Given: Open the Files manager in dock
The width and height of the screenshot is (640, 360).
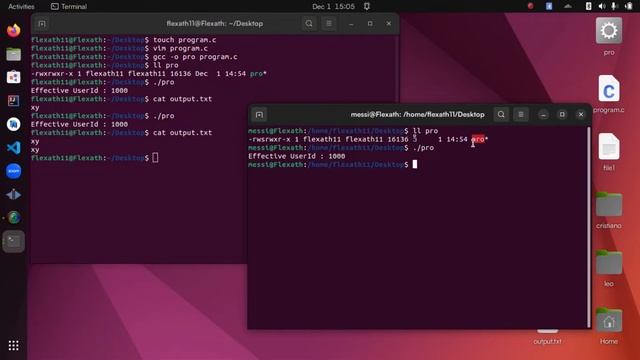Looking at the screenshot, I should [x=13, y=54].
